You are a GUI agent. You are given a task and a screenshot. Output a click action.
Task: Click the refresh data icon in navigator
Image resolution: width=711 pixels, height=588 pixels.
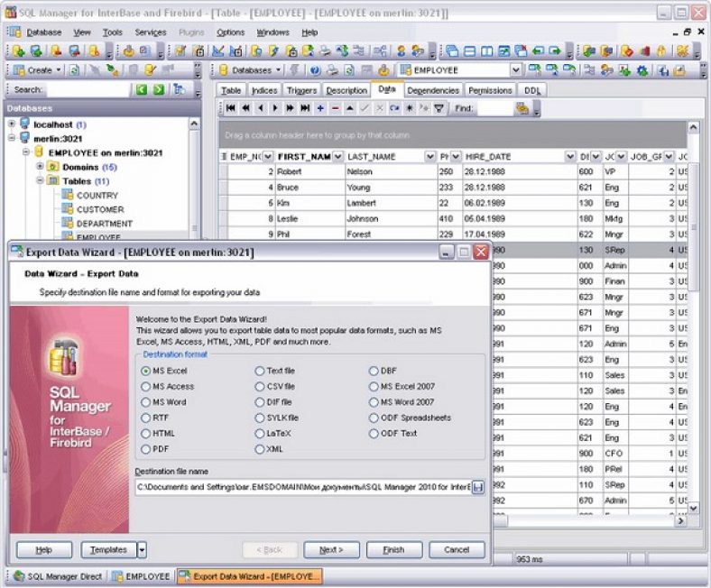[394, 108]
